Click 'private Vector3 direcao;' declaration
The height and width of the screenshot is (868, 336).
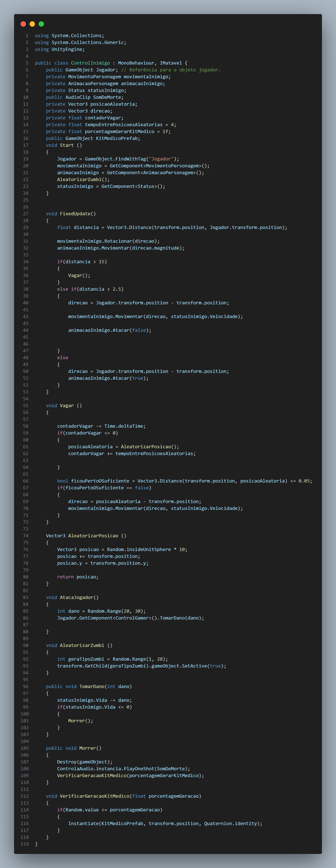pyautogui.click(x=79, y=111)
